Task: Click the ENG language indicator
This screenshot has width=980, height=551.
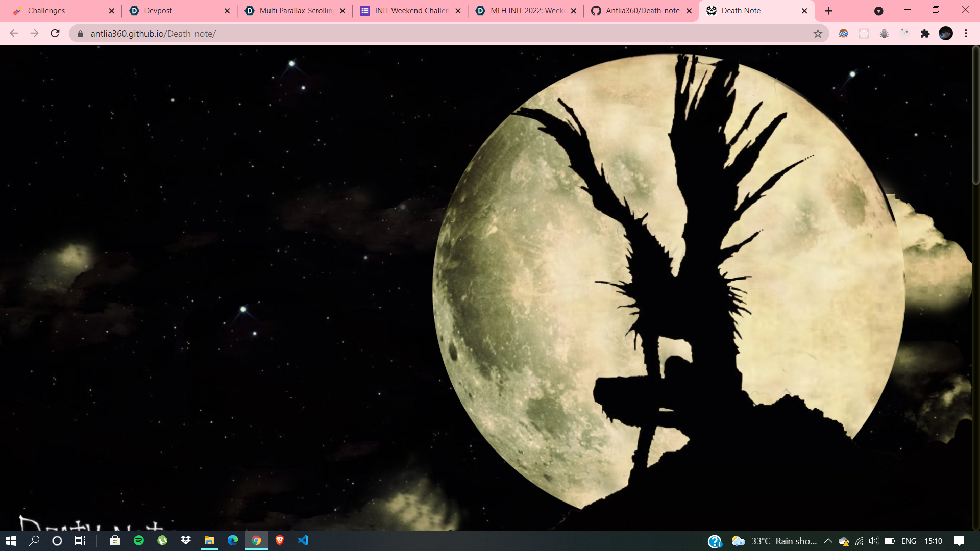Action: click(909, 541)
